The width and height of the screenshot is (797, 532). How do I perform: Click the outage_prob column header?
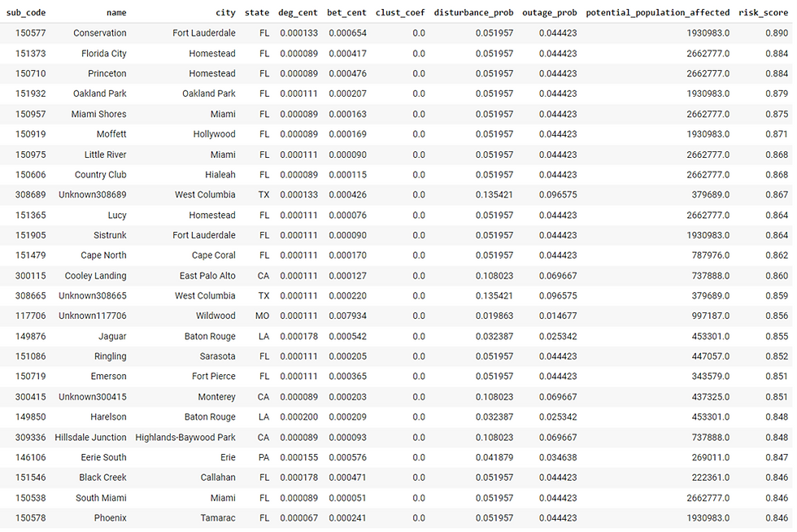[550, 13]
